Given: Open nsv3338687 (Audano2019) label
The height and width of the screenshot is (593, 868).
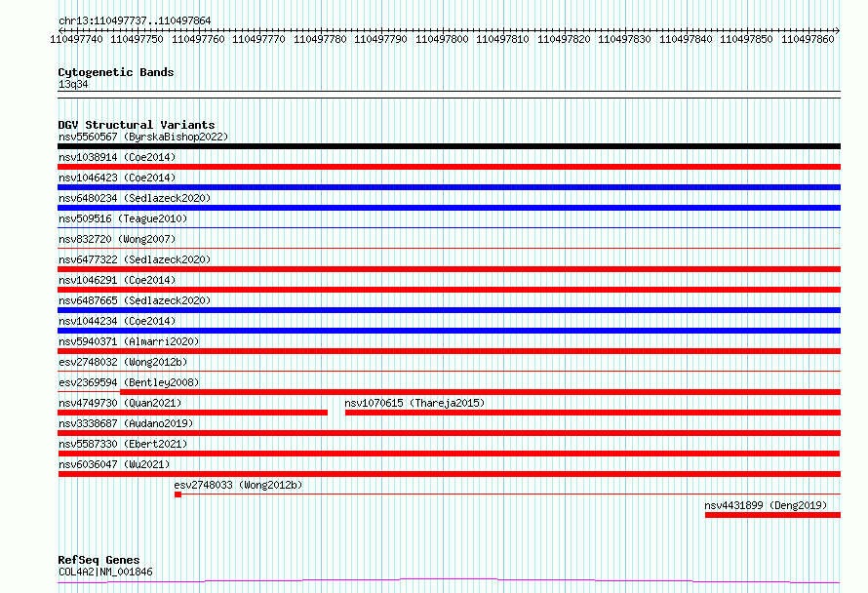Looking at the screenshot, I should (126, 423).
